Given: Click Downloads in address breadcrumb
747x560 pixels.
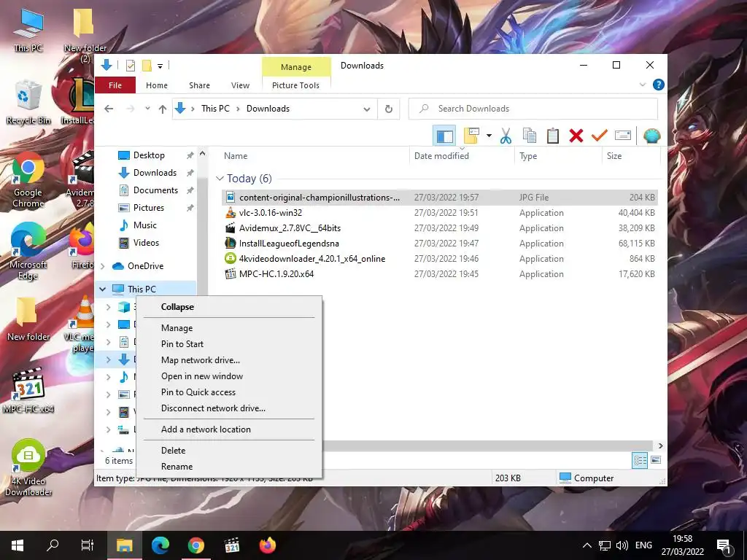Looking at the screenshot, I should coord(268,109).
